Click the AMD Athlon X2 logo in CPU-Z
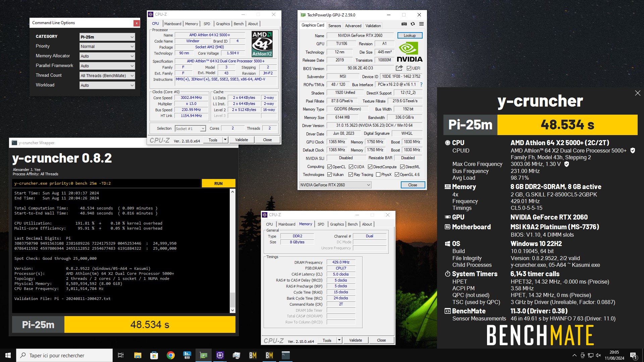 262,44
